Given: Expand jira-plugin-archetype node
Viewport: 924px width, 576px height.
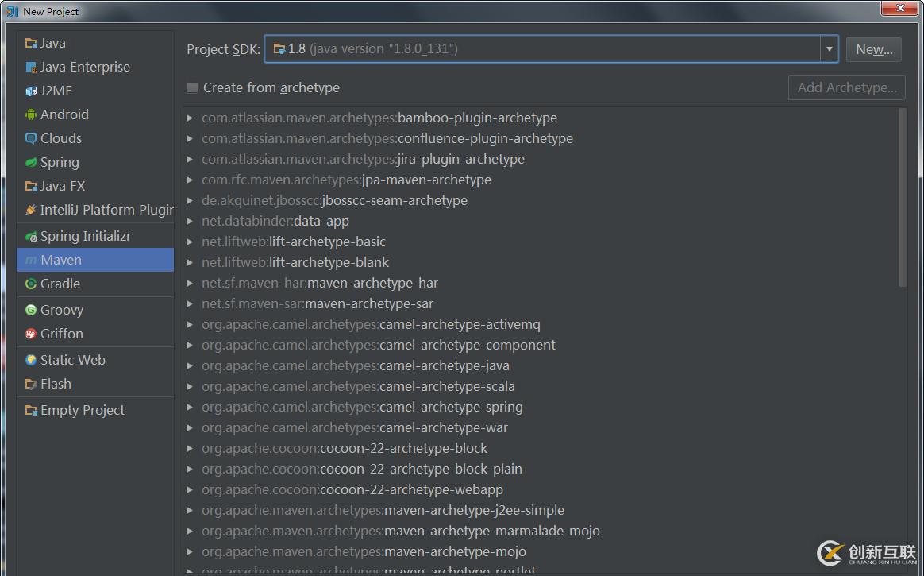Looking at the screenshot, I should click(189, 159).
